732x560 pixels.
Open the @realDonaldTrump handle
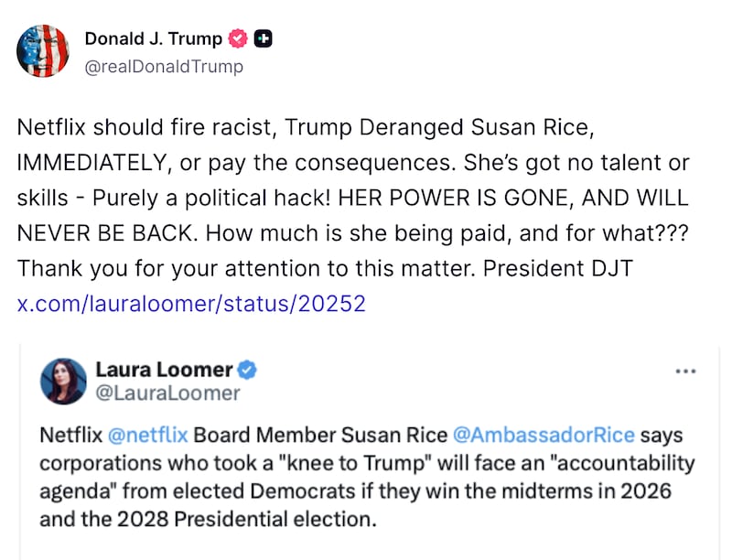pyautogui.click(x=164, y=66)
